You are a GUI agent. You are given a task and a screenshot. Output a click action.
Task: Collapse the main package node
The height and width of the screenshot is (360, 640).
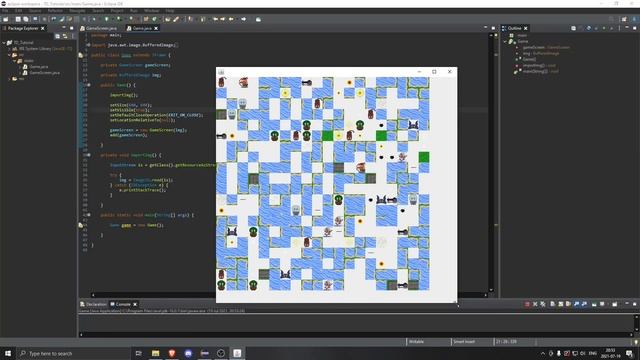(x=15, y=61)
